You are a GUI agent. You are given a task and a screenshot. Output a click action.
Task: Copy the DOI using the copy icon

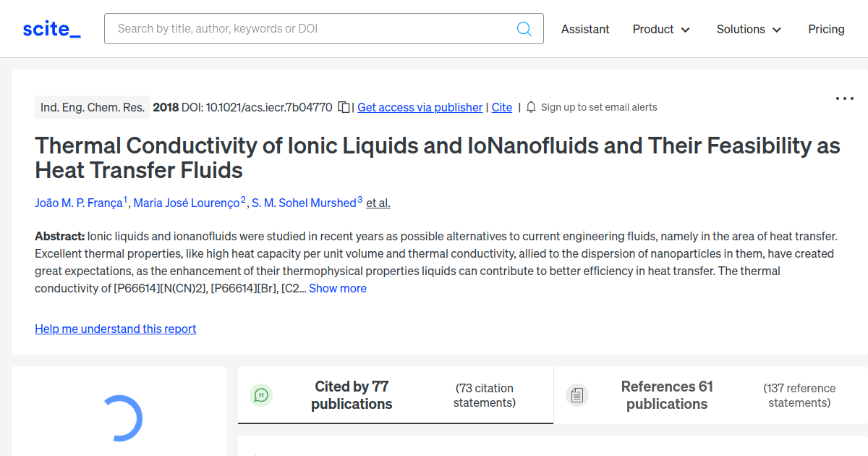click(x=344, y=106)
